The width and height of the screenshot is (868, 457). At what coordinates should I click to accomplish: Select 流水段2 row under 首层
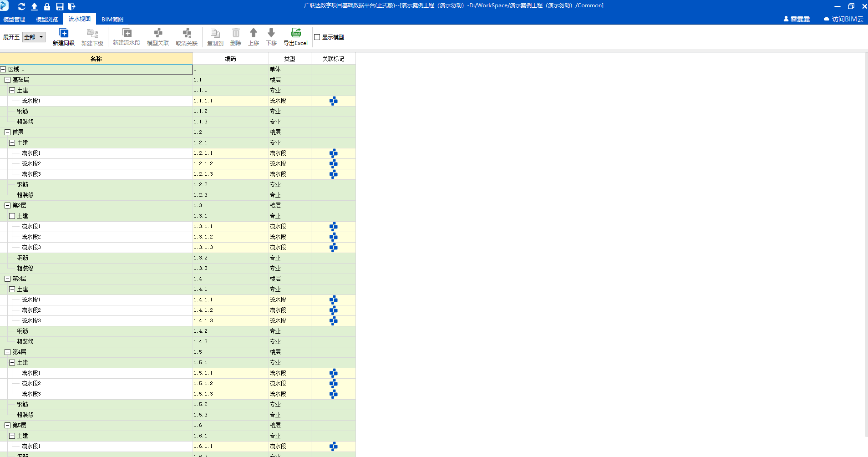click(178, 164)
